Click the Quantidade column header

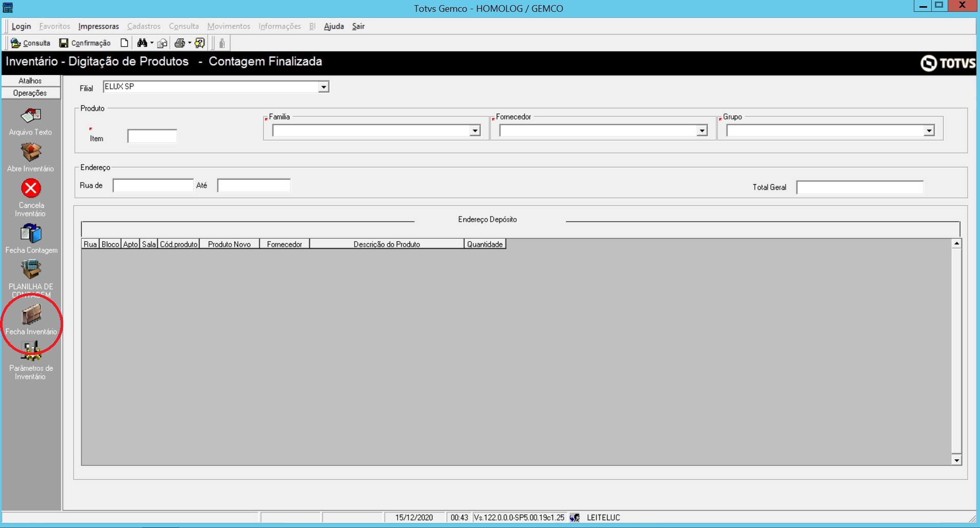(x=485, y=244)
